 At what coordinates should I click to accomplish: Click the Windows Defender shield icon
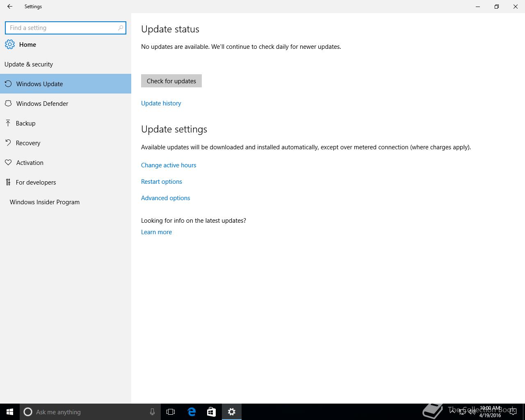click(8, 103)
